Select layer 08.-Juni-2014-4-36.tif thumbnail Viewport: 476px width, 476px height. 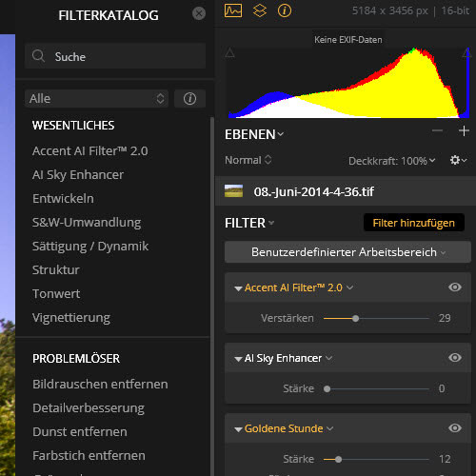pyautogui.click(x=233, y=191)
